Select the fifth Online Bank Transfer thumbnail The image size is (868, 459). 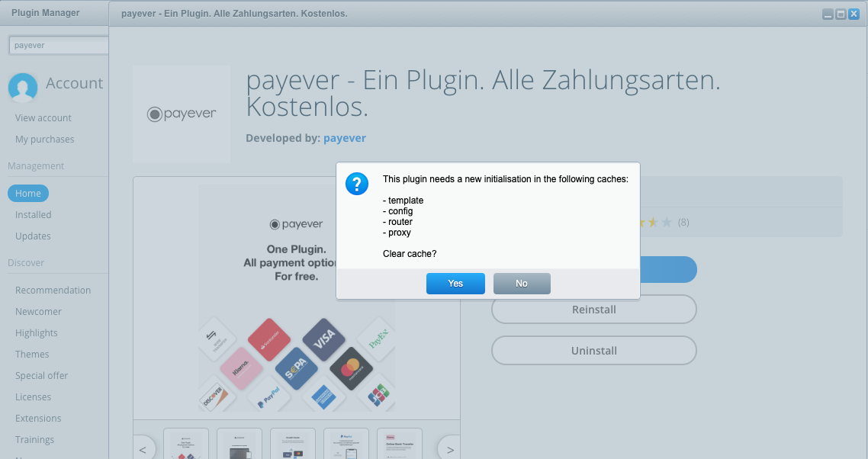(x=400, y=444)
